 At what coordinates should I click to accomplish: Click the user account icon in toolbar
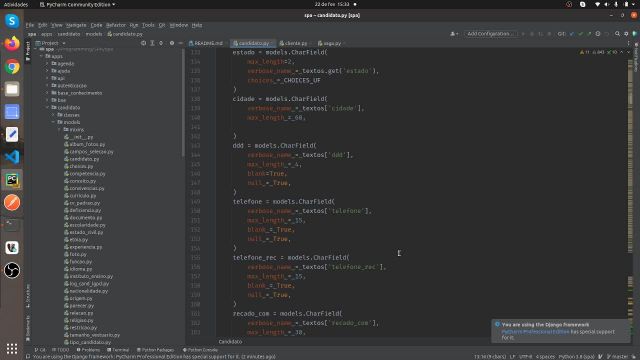click(454, 34)
